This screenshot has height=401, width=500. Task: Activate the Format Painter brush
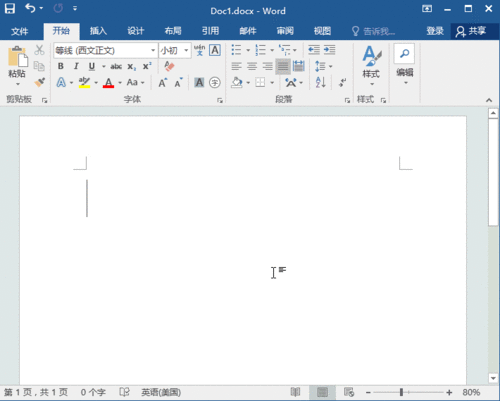point(39,82)
